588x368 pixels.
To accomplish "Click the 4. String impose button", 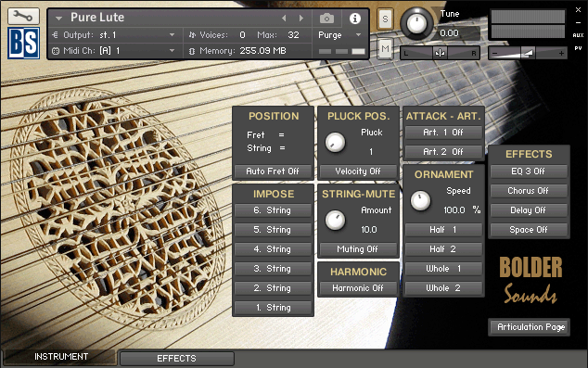I will click(273, 249).
